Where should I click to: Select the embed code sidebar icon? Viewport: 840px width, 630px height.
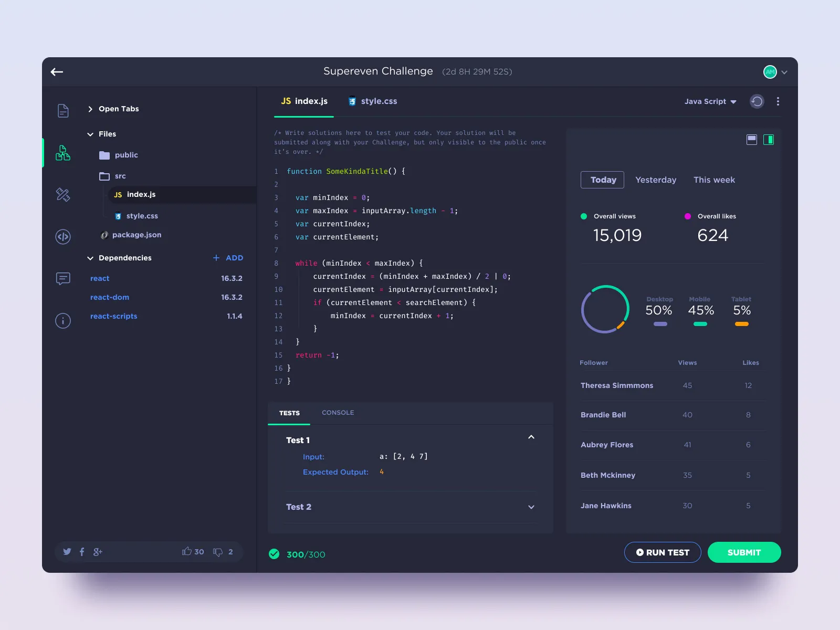pyautogui.click(x=62, y=237)
